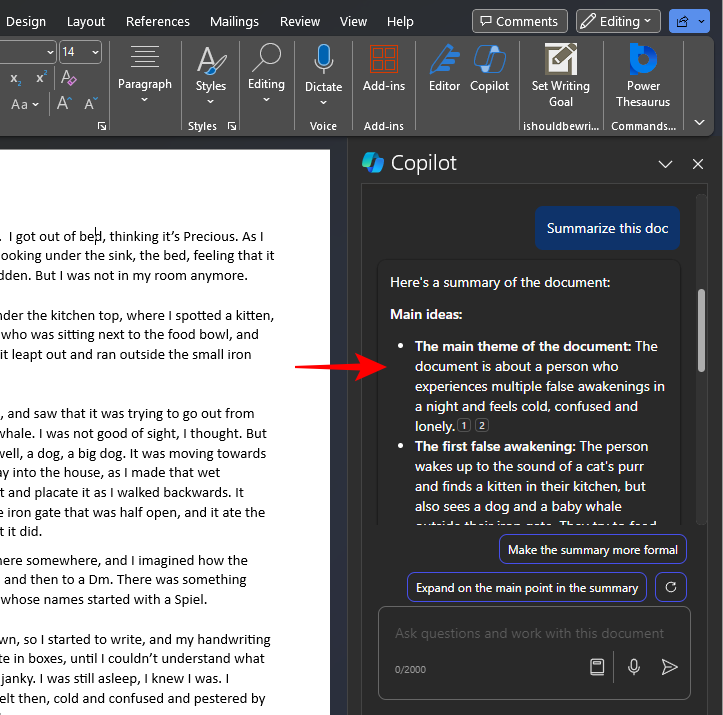The height and width of the screenshot is (715, 723).
Task: Close the Copilot pane
Action: pyautogui.click(x=698, y=164)
